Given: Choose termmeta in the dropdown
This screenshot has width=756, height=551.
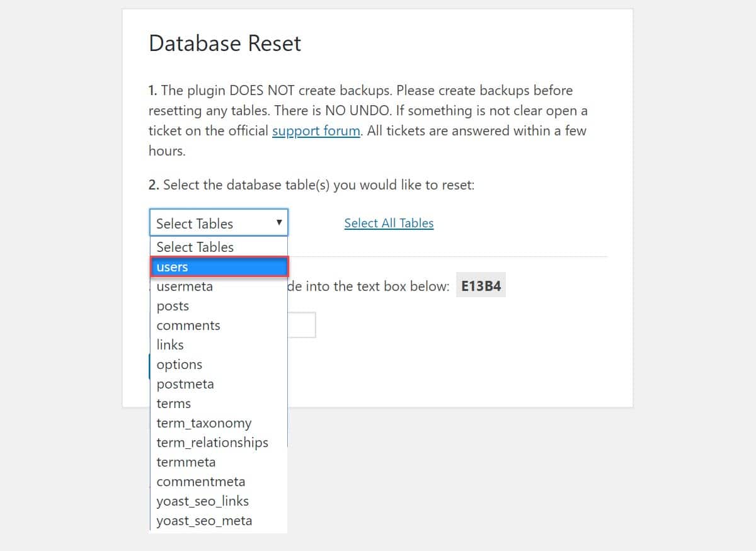Looking at the screenshot, I should click(x=219, y=462).
